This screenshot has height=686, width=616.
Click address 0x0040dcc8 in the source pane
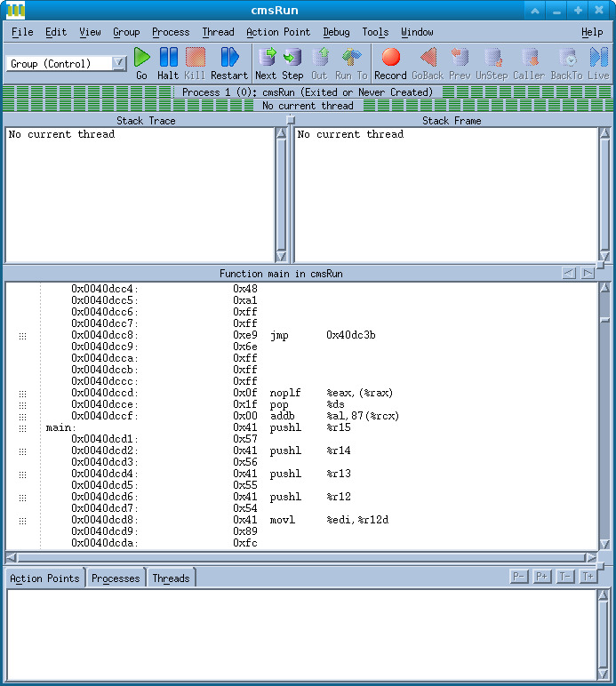pos(105,335)
